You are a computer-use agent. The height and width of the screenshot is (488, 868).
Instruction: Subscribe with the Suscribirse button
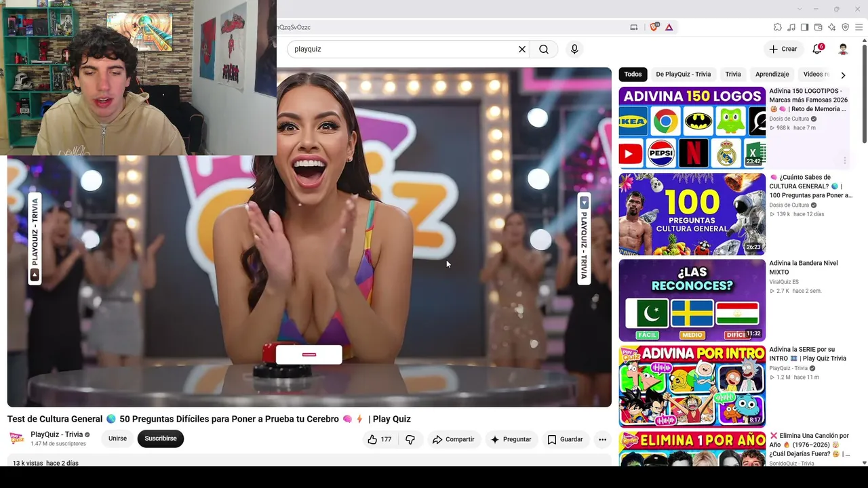pos(161,439)
